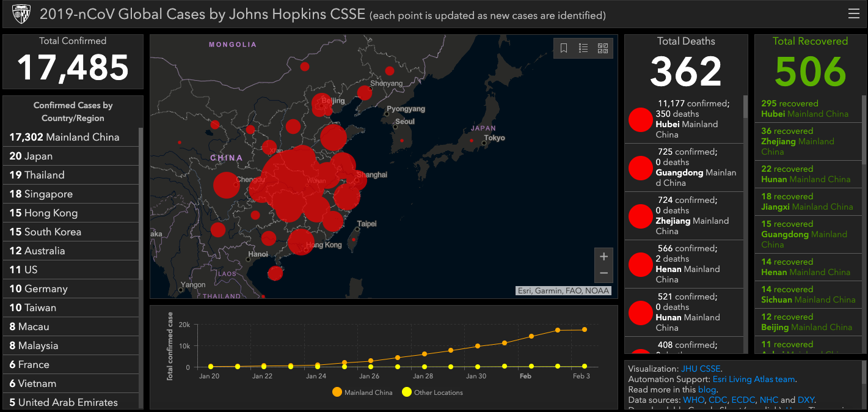Zoom in on the map
This screenshot has width=868, height=412.
click(x=604, y=257)
